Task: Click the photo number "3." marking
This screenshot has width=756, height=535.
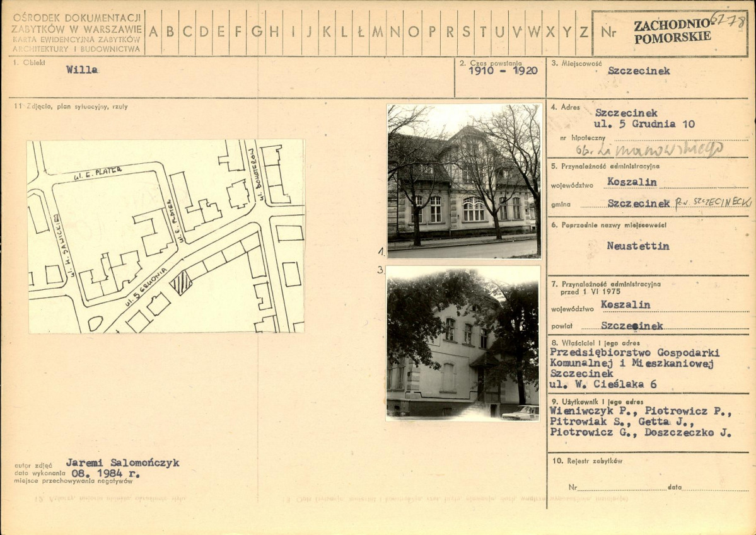Action: coord(381,270)
